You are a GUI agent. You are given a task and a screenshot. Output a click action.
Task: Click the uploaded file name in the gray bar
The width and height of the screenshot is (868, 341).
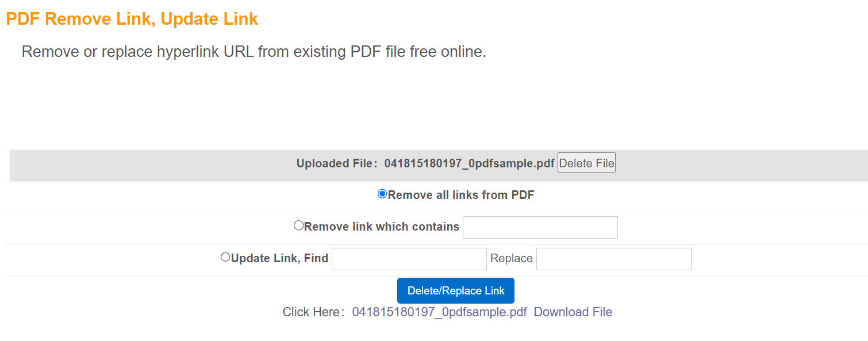coord(469,163)
